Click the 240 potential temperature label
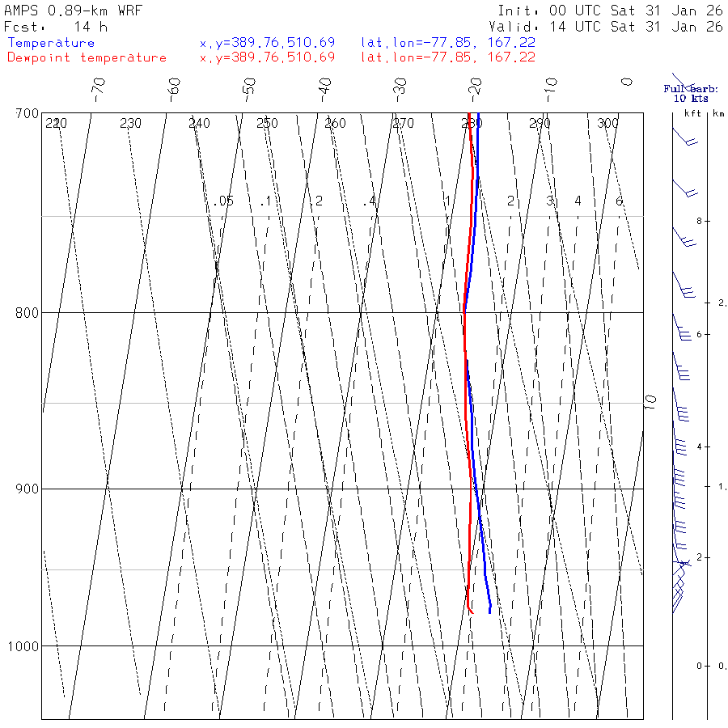 click(x=199, y=124)
